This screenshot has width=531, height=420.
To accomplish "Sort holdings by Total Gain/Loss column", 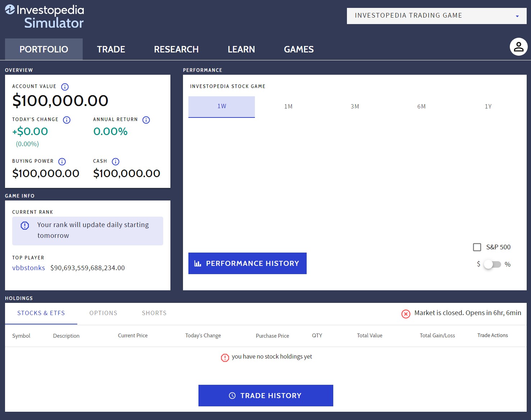I will coord(437,336).
